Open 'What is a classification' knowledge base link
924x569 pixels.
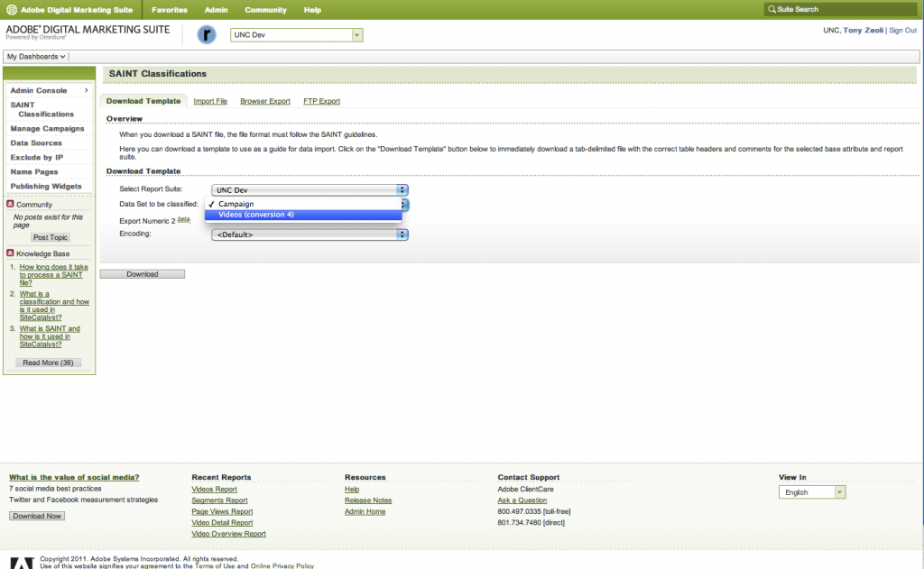pos(54,306)
